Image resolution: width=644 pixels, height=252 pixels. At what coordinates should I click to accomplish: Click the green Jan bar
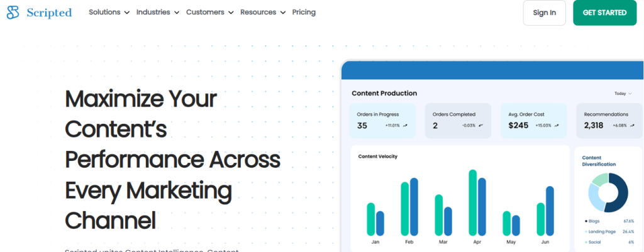pyautogui.click(x=371, y=219)
